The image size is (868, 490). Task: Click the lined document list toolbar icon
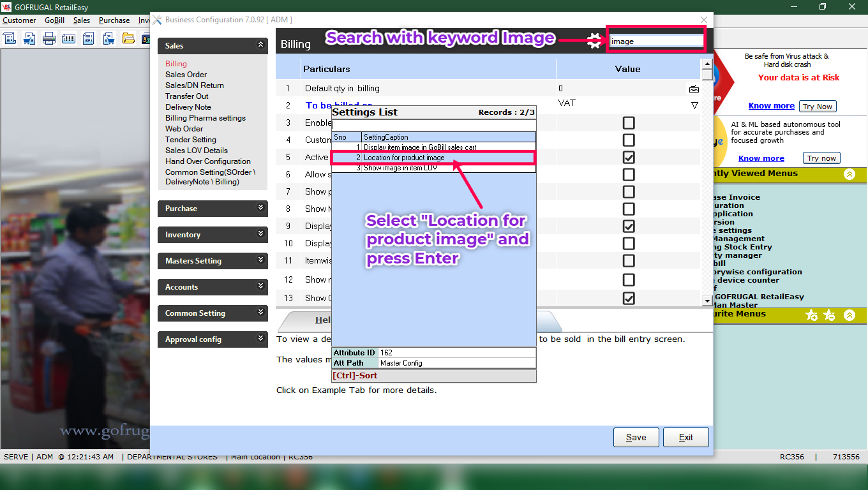[89, 39]
